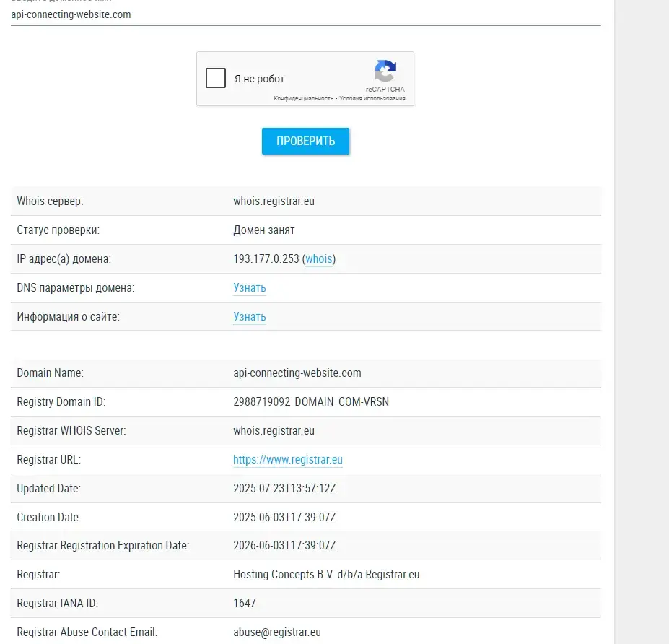Click the ПРОВЕРИТЬ button

coord(305,141)
